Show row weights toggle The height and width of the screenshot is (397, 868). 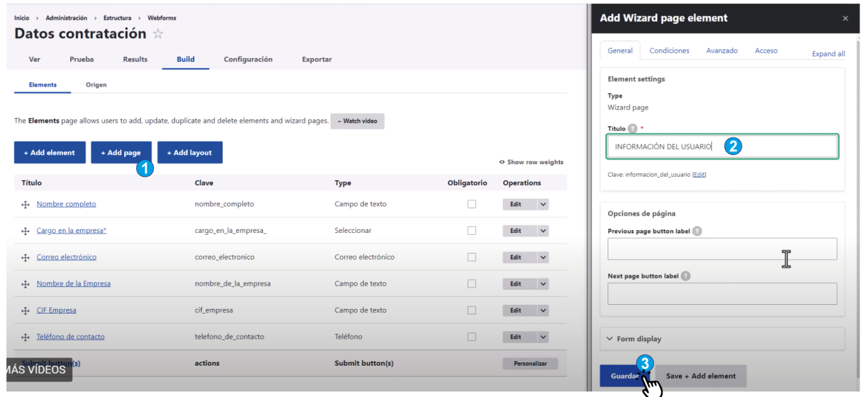click(531, 162)
